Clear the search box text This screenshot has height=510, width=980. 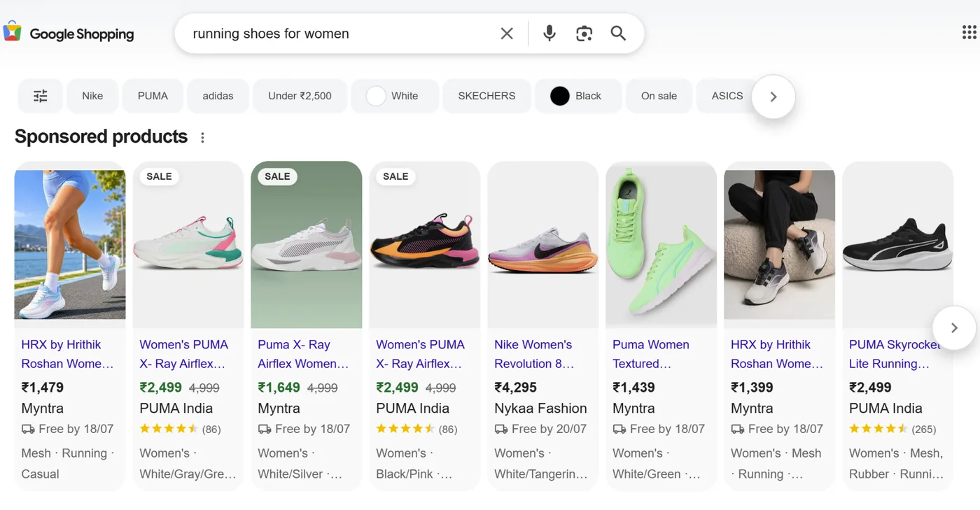pyautogui.click(x=507, y=34)
